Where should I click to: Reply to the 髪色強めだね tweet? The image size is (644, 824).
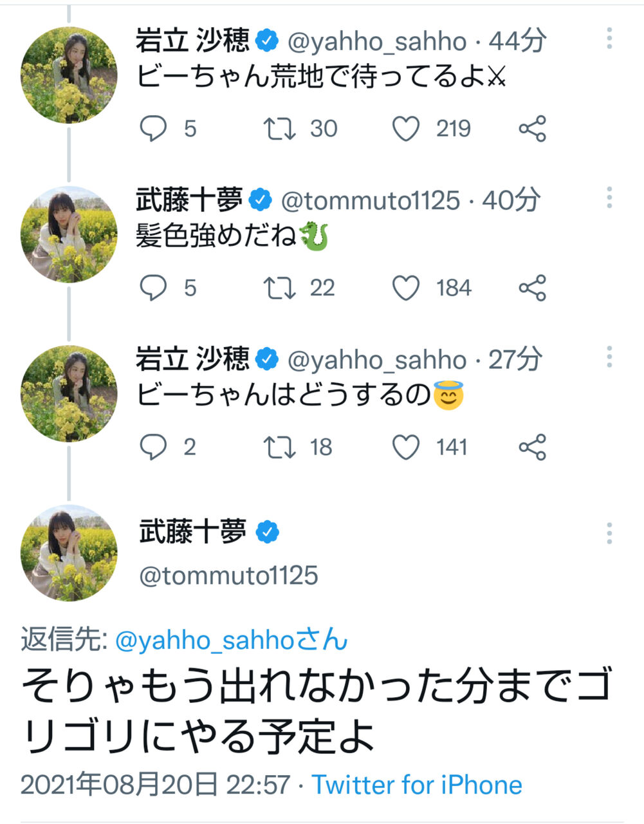[x=153, y=288]
